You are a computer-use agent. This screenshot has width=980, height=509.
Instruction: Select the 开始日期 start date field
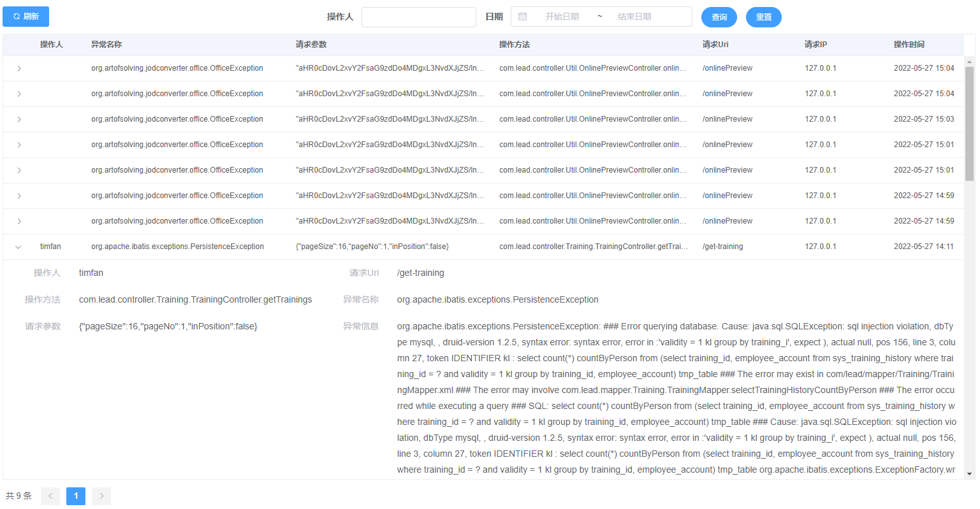[x=562, y=17]
